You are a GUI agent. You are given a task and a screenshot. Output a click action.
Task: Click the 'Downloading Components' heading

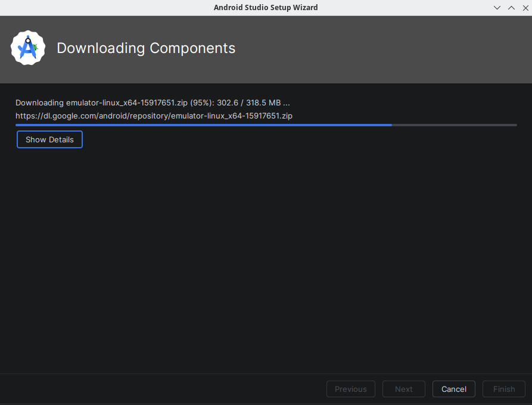(146, 48)
